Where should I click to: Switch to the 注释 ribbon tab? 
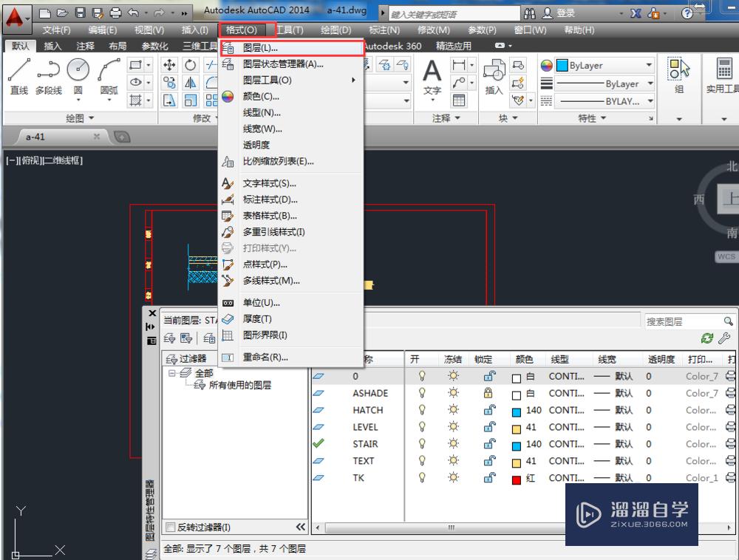coord(85,46)
